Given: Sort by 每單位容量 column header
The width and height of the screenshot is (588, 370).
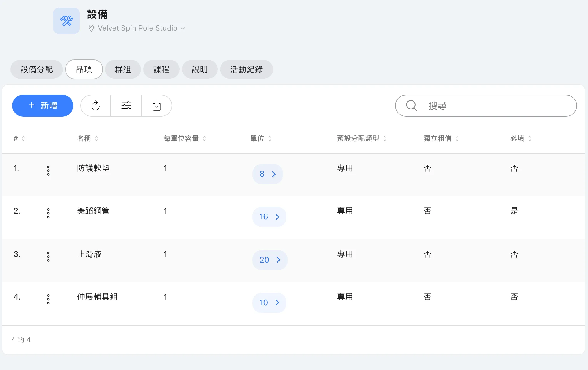Looking at the screenshot, I should click(185, 139).
